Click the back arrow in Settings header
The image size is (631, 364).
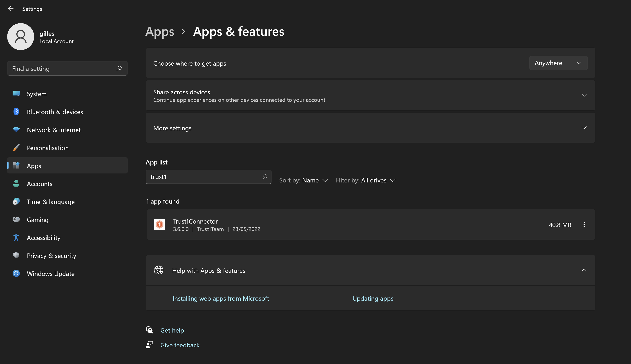(x=11, y=9)
